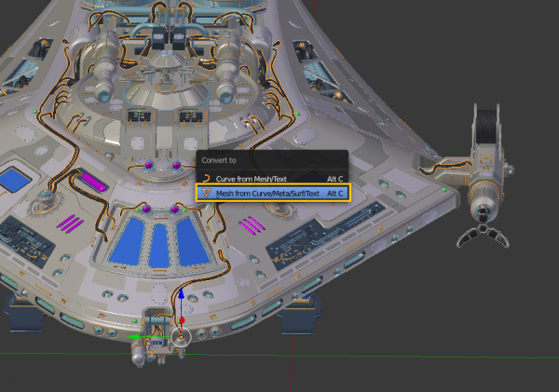This screenshot has width=559, height=392.
Task: Click the mesh triangle icon in menu
Action: 206,193
